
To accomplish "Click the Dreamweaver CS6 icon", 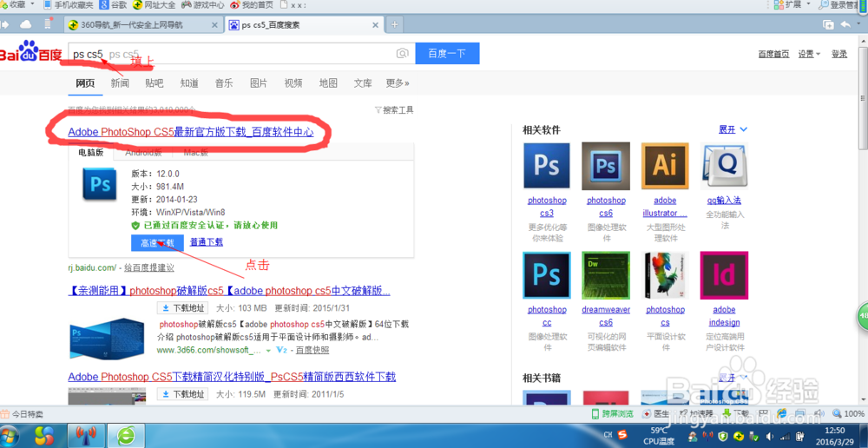I will (606, 274).
